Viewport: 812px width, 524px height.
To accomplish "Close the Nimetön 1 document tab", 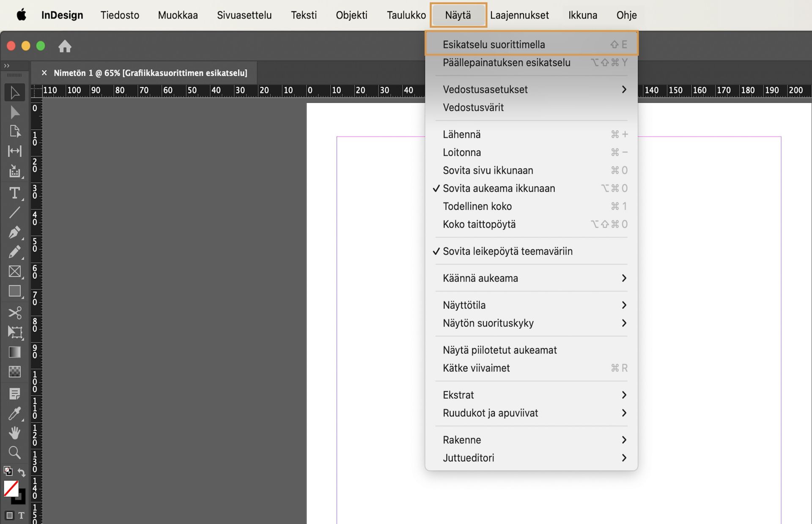I will tap(44, 73).
